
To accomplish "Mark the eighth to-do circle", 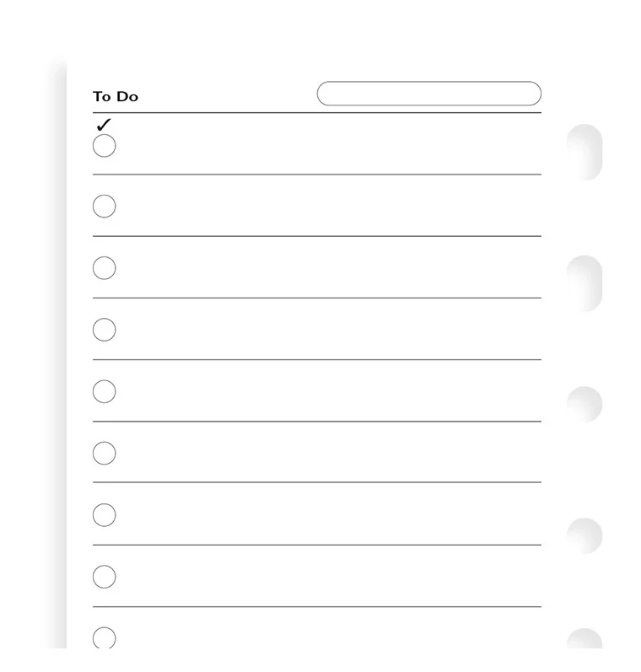I will click(104, 577).
